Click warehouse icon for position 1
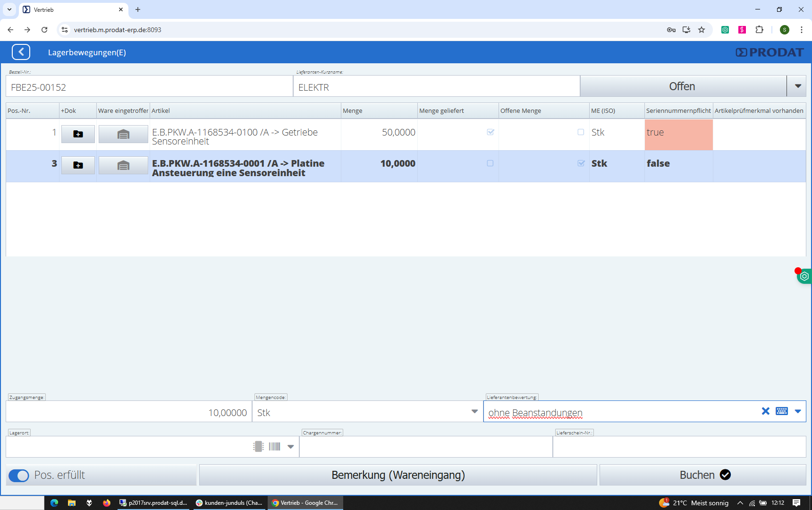Image resolution: width=812 pixels, height=510 pixels. pyautogui.click(x=123, y=134)
